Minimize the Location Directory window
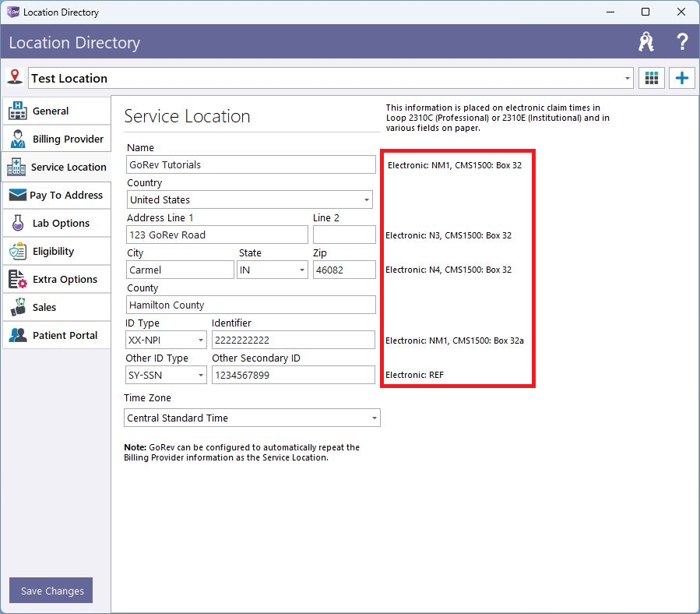 coord(610,12)
